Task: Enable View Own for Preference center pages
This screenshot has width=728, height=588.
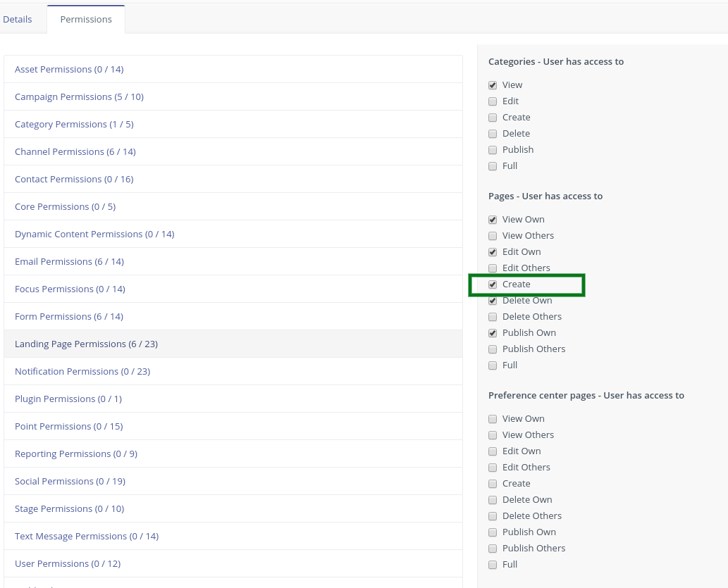Action: [x=493, y=419]
